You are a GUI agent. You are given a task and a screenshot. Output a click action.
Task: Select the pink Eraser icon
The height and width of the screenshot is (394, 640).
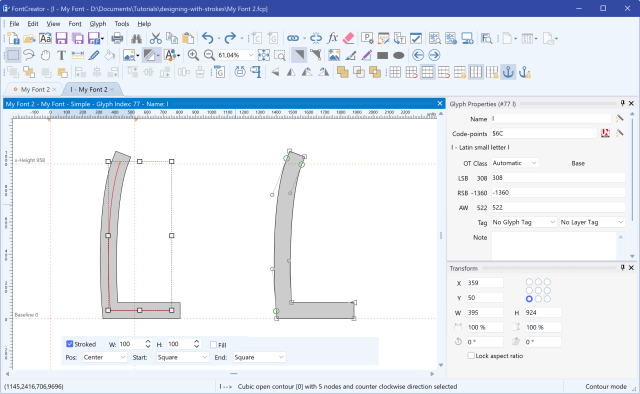[349, 38]
